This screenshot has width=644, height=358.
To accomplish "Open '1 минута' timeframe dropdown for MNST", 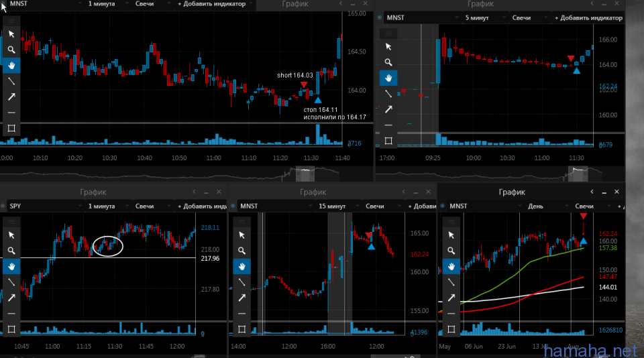I will (107, 4).
